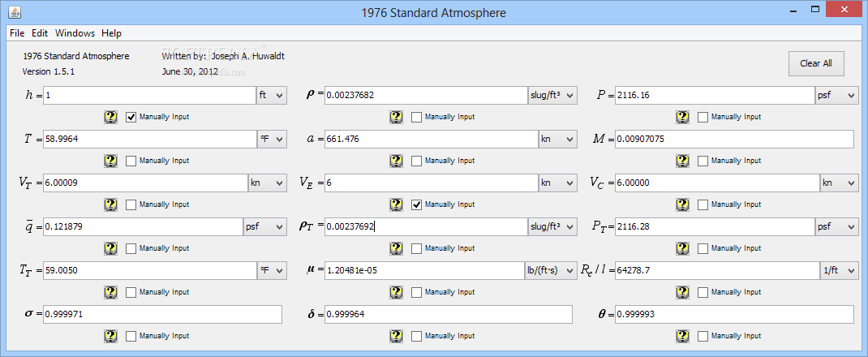This screenshot has height=357, width=868.
Task: Expand pressure P unit dropdown showing psf
Action: click(x=836, y=96)
